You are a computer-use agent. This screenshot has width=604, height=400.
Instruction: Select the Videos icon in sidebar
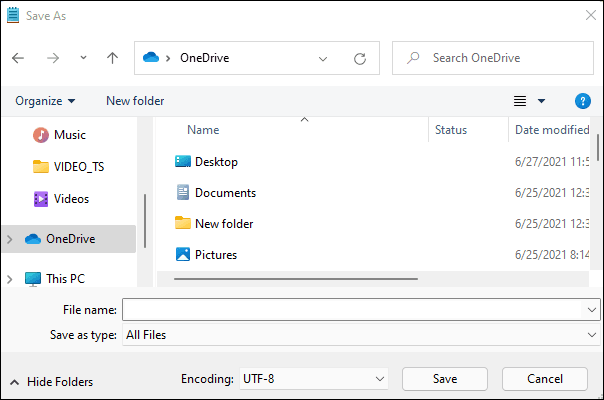point(41,198)
